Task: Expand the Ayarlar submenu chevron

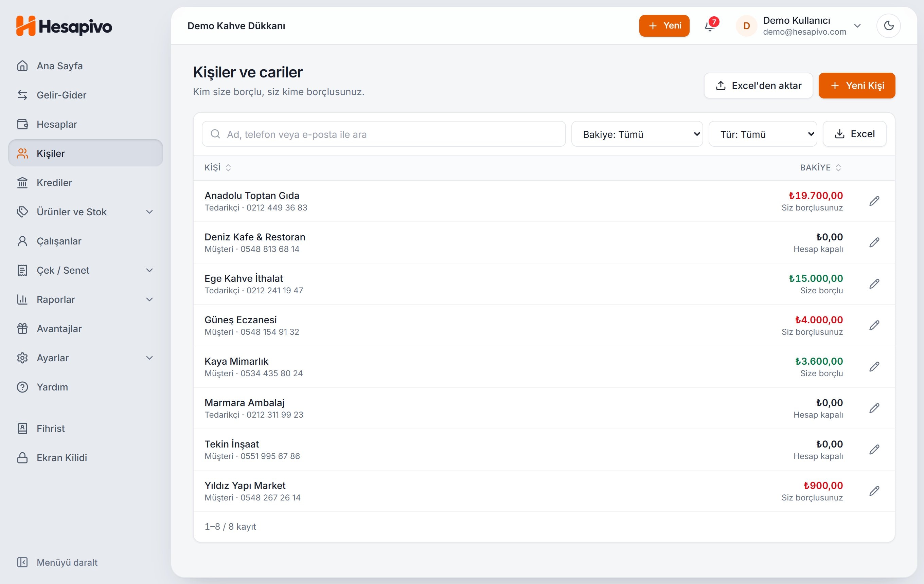Action: tap(150, 358)
